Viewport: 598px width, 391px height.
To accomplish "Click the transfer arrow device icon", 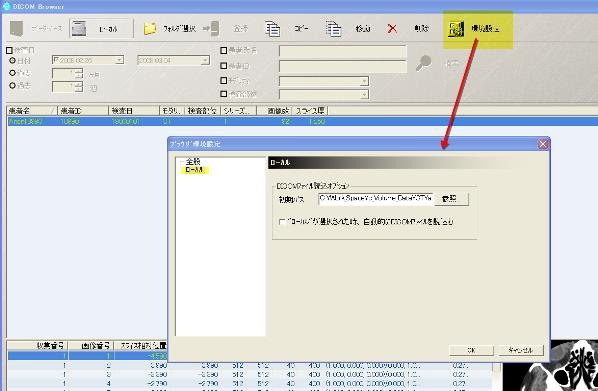I will point(211,29).
